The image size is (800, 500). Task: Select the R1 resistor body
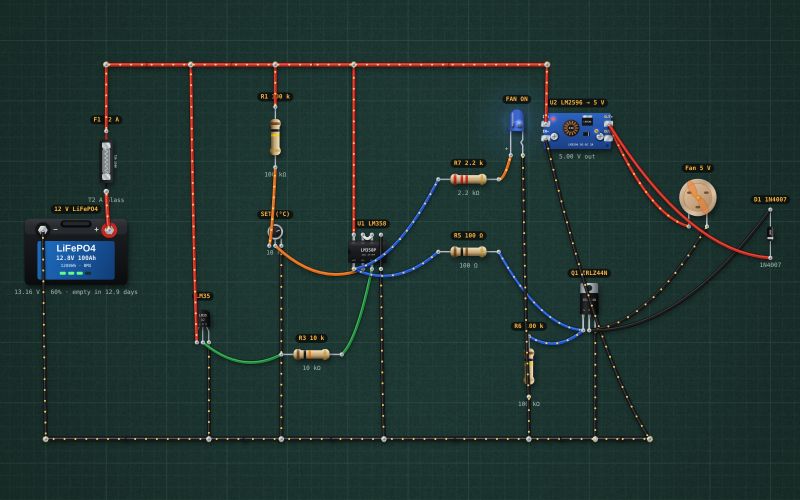275,137
